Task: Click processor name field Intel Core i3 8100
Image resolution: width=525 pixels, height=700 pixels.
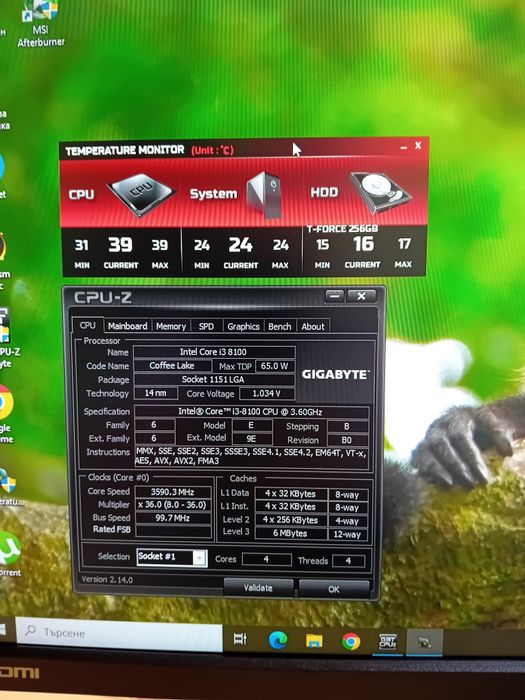Action: click(x=214, y=352)
